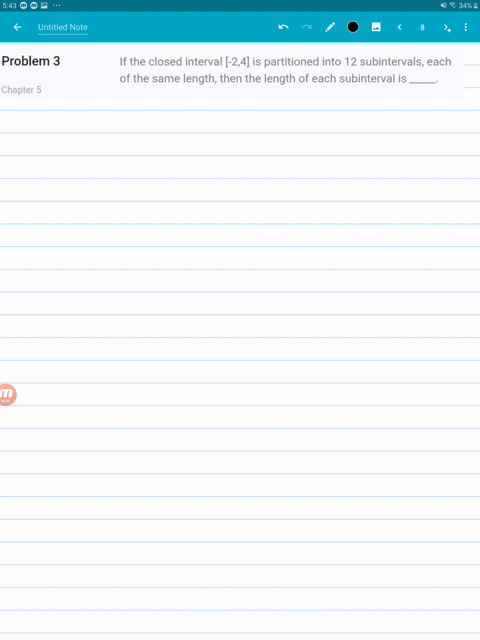Tap page number 8 indicator
This screenshot has height=640, width=480.
click(422, 27)
